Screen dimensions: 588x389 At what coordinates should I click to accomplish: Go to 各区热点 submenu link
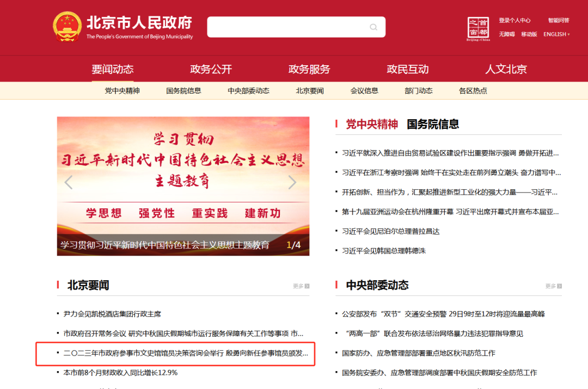(x=473, y=91)
